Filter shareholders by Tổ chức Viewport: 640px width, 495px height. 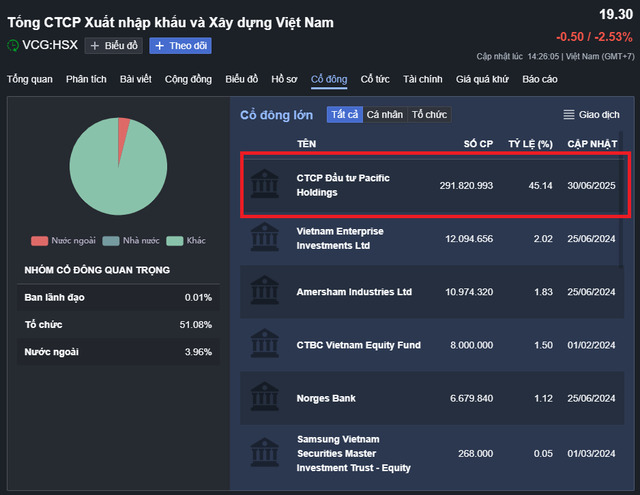point(429,115)
